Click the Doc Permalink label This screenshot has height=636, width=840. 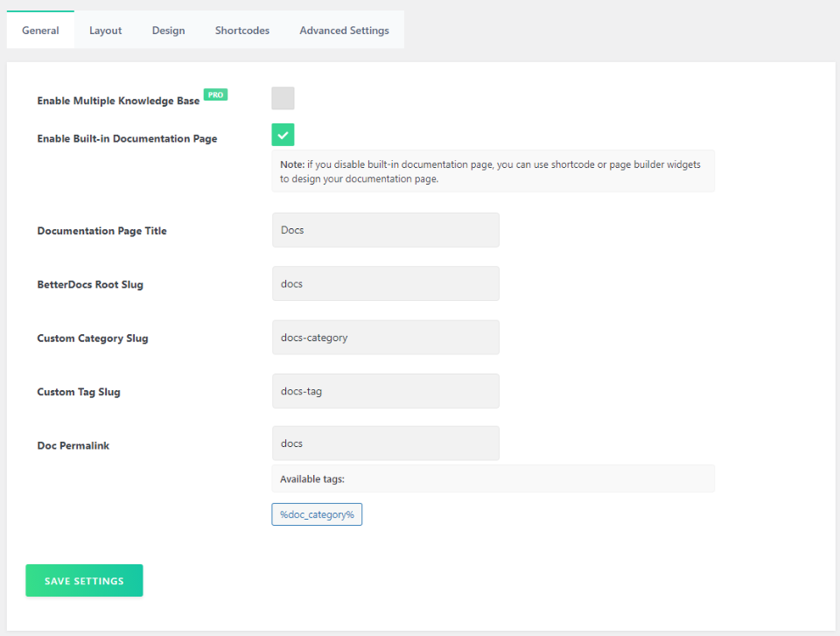[73, 446]
